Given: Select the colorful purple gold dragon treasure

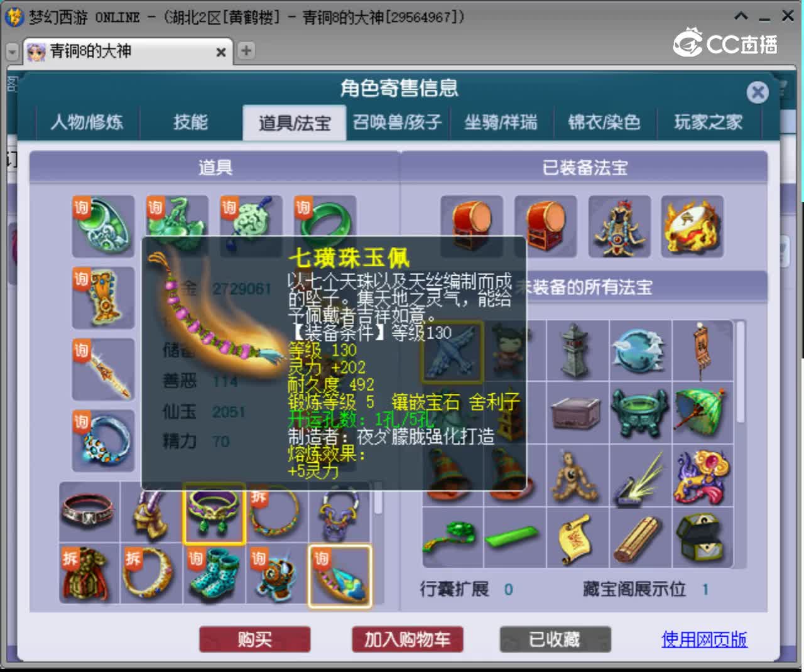Looking at the screenshot, I should [703, 475].
